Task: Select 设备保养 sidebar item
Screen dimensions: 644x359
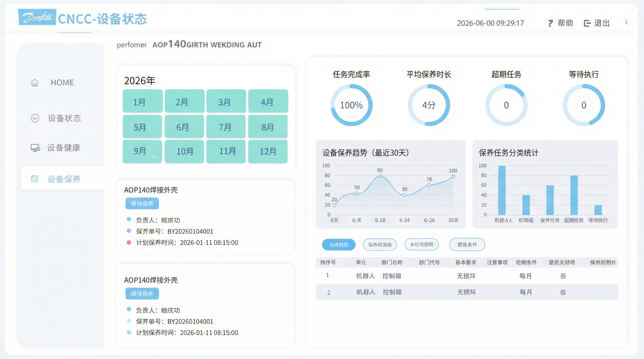Action: tap(64, 179)
